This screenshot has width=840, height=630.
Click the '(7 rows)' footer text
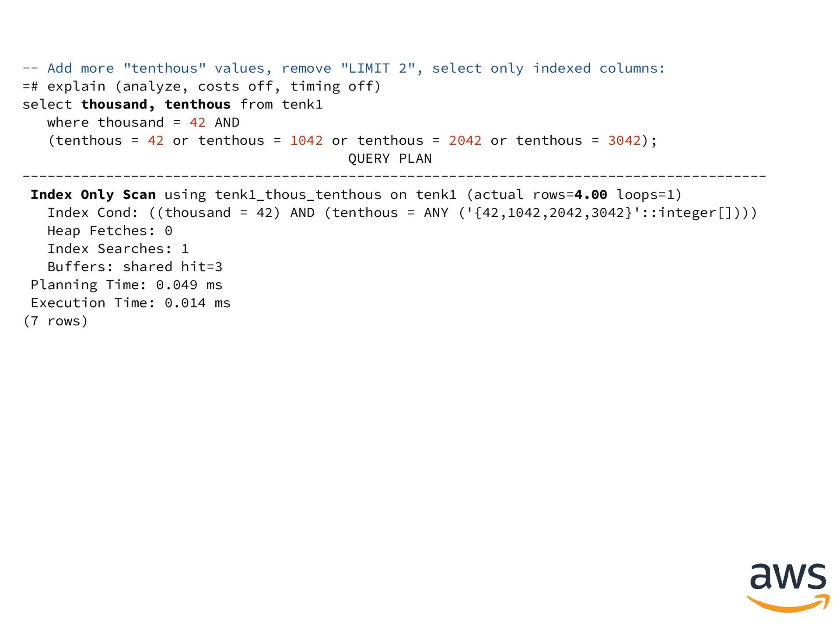click(56, 321)
